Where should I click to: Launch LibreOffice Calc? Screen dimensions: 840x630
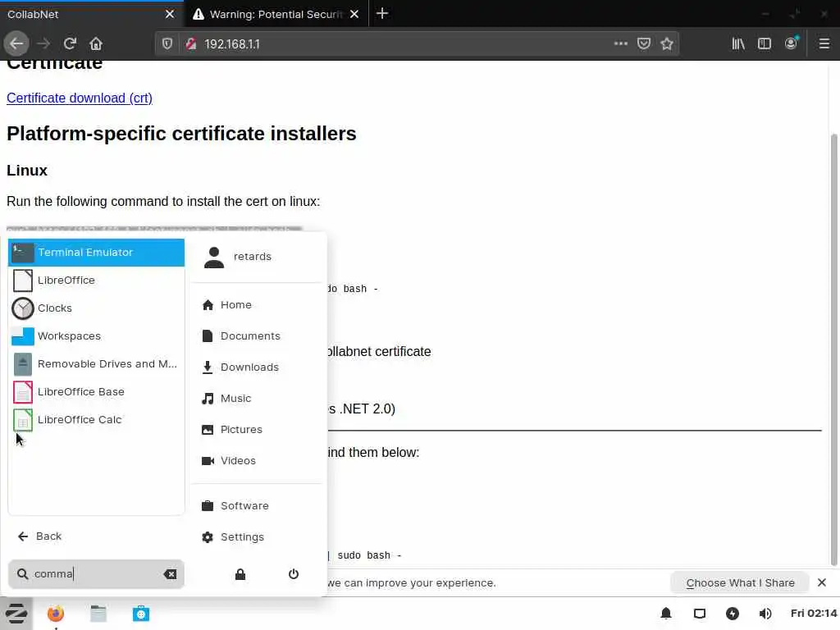97,419
